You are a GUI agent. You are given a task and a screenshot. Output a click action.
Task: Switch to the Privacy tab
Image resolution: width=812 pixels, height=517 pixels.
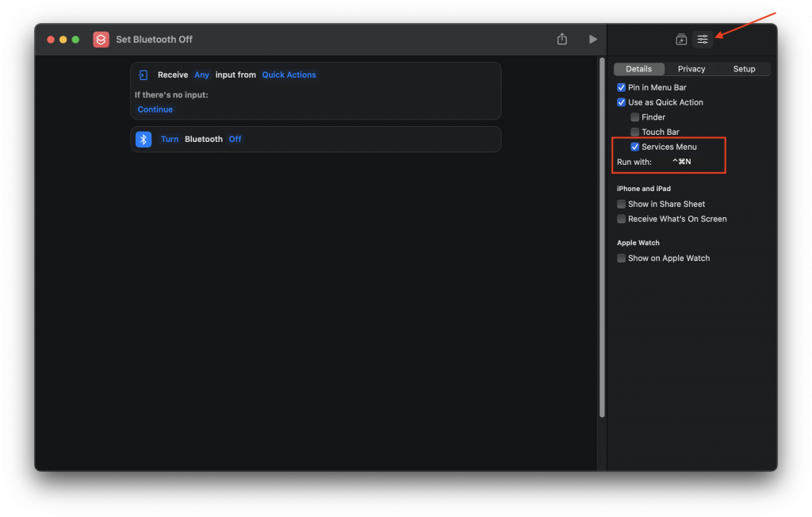tap(691, 69)
